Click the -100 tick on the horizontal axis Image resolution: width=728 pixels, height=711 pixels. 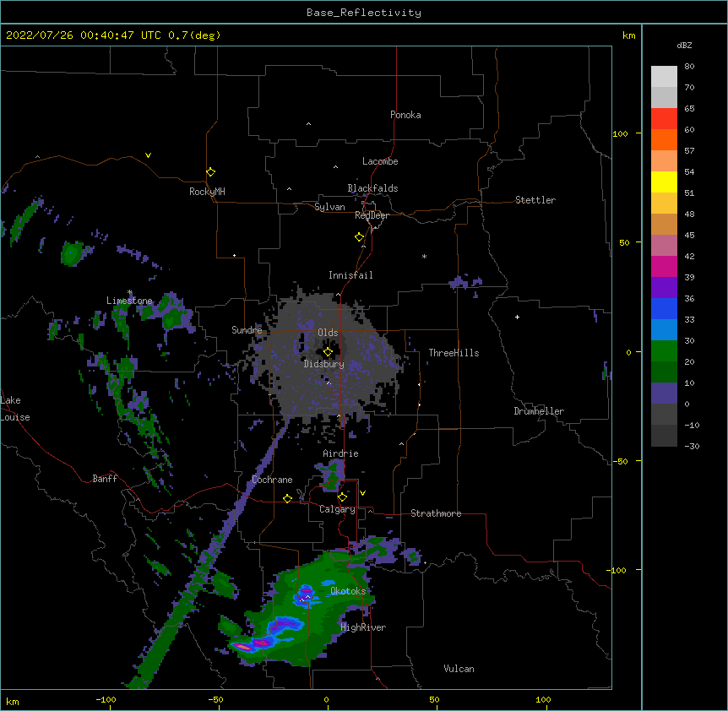coord(106,699)
